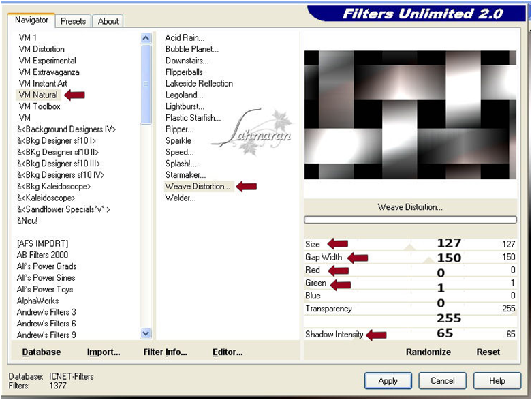
Task: Choose Plastic Starfish... filter
Action: (x=193, y=118)
